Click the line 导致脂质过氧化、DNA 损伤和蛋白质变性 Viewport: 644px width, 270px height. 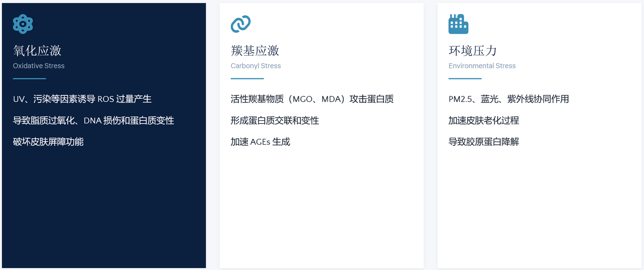pos(93,120)
